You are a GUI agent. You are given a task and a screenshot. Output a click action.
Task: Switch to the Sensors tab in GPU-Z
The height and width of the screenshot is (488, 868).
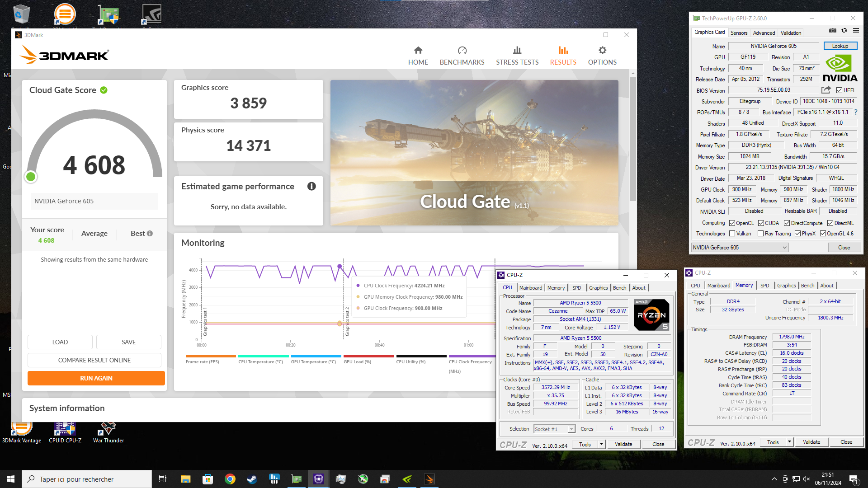[739, 33]
